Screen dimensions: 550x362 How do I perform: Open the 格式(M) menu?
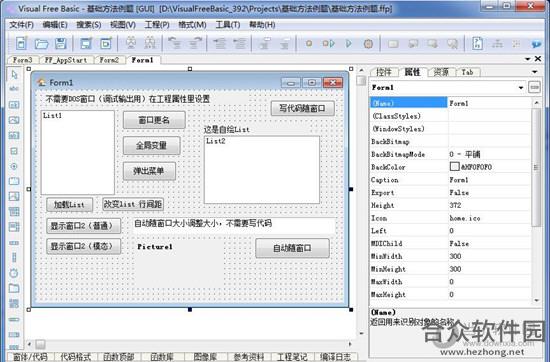(x=192, y=25)
